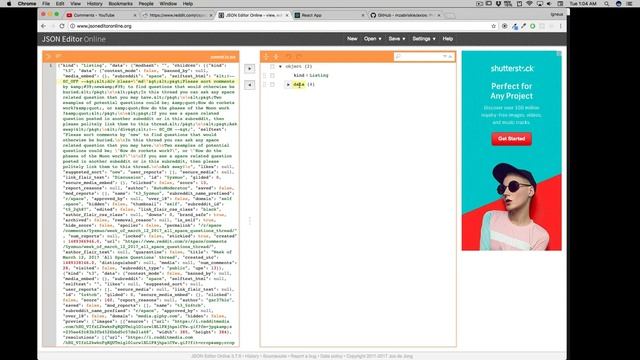Open the macOS Bookmarks menu
The image size is (640, 360).
120,4
